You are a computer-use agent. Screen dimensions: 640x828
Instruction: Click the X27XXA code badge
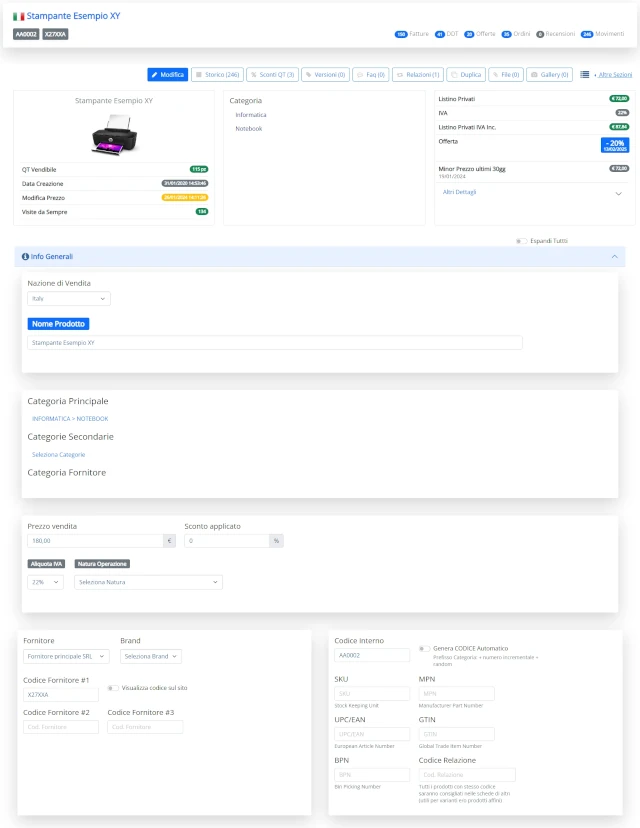55,34
